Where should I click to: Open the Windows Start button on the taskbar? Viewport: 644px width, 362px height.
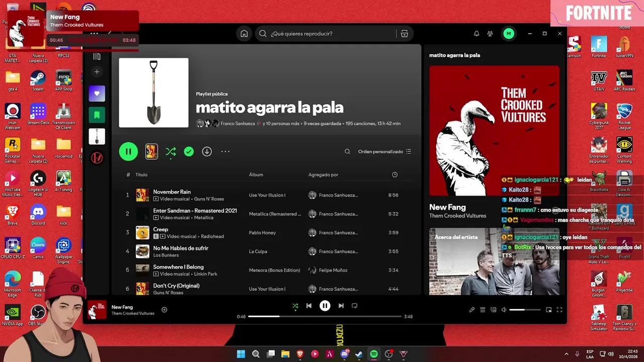tap(241, 354)
